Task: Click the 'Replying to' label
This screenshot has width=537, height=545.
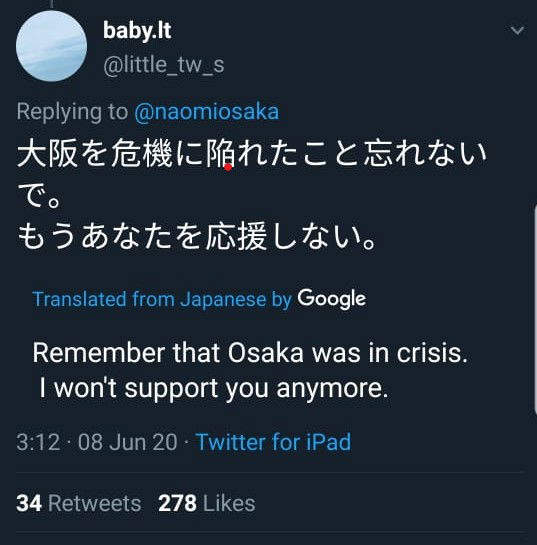Action: pos(72,112)
